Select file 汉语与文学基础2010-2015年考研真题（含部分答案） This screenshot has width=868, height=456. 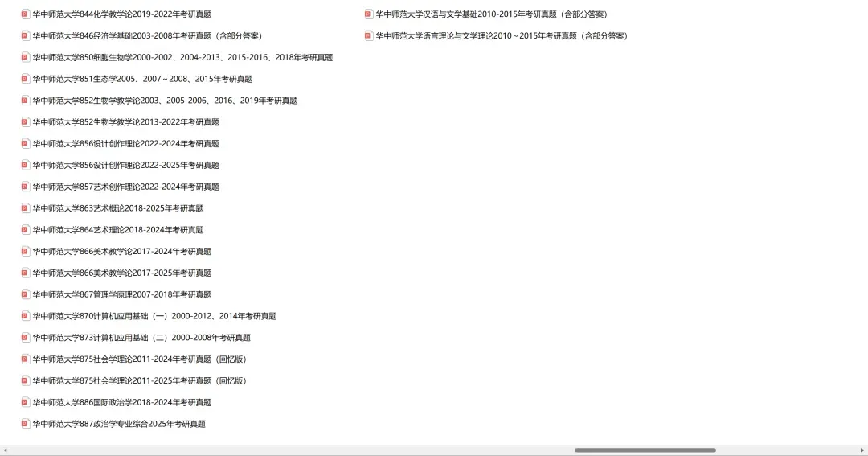(492, 14)
